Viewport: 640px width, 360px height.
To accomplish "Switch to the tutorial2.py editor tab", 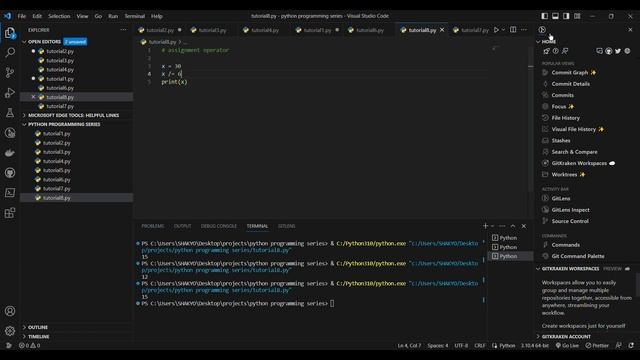I will [160, 30].
